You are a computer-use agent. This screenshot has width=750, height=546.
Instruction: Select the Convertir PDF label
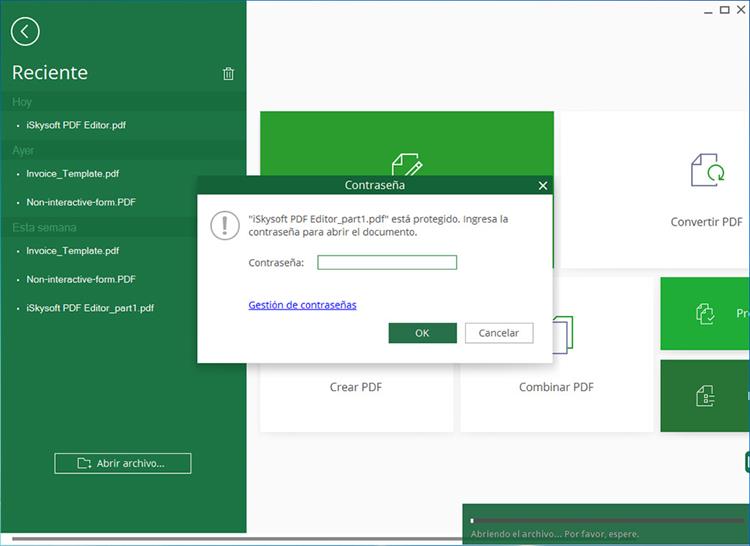pyautogui.click(x=706, y=222)
